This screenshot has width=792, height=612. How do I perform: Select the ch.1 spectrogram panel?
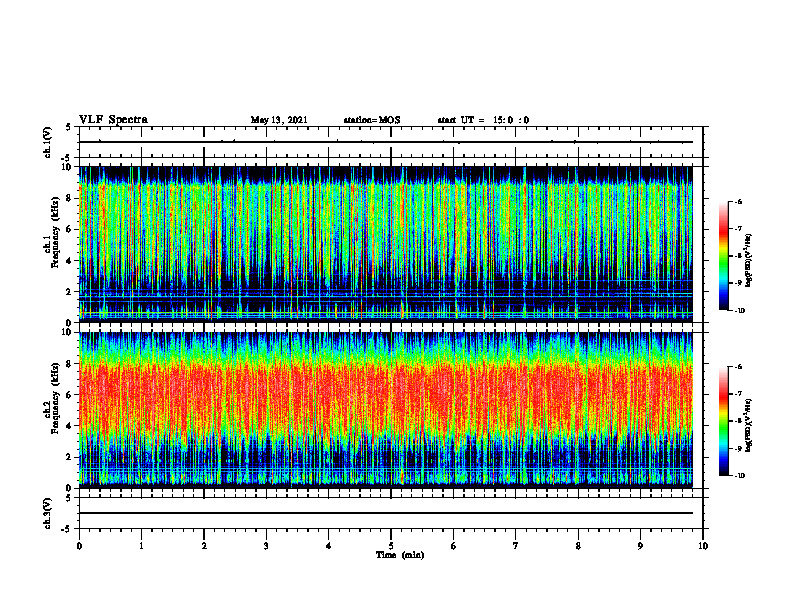coord(386,244)
